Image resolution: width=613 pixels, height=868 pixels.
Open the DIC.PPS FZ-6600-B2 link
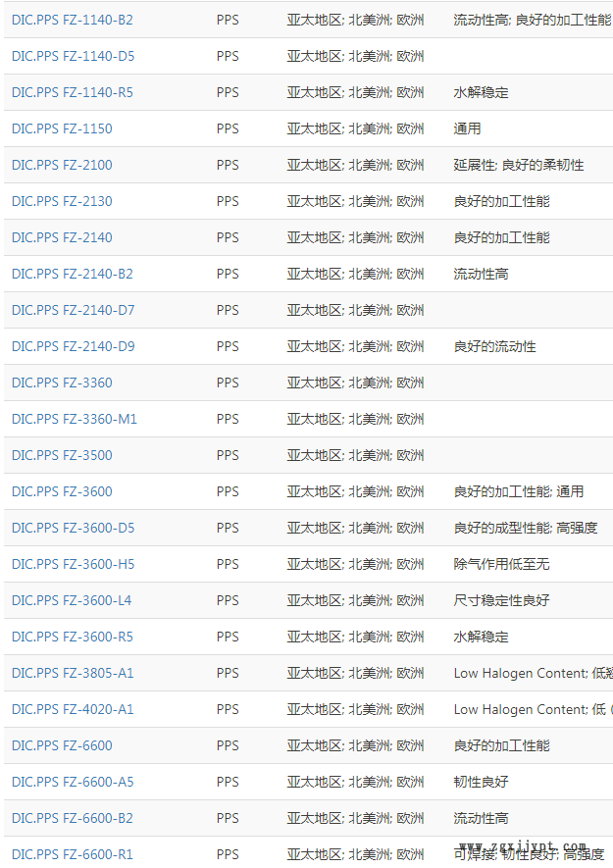(x=73, y=818)
